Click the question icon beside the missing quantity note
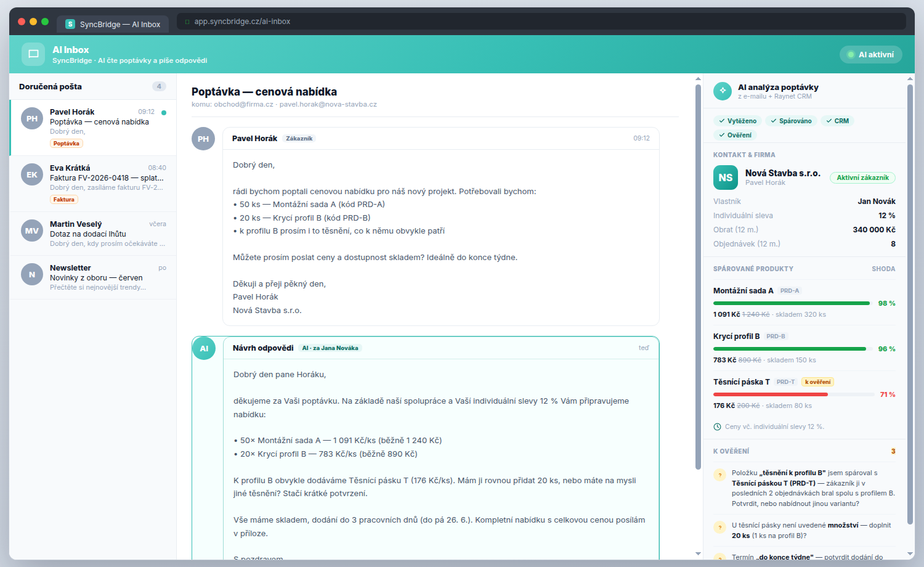Viewport: 924px width, 567px height. click(719, 528)
